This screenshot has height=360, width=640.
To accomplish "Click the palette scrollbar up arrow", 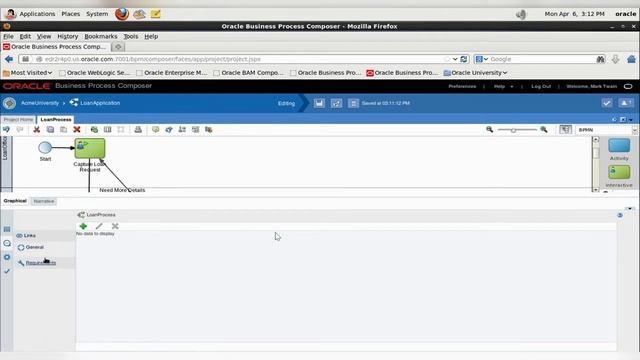I will pyautogui.click(x=596, y=140).
